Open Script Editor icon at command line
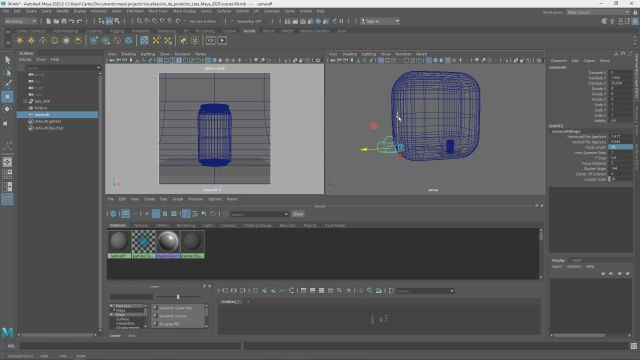640x360 pixels. coord(633,346)
